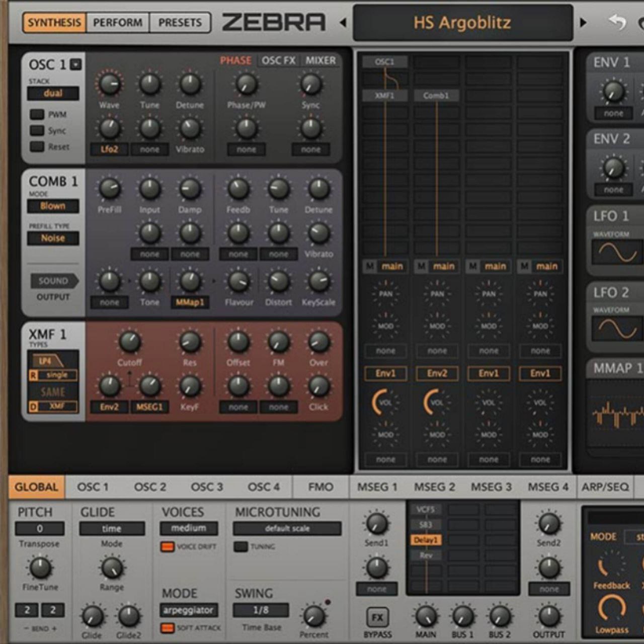The height and width of the screenshot is (644, 644).
Task: Load the previous preset with left arrow
Action: pos(343,23)
